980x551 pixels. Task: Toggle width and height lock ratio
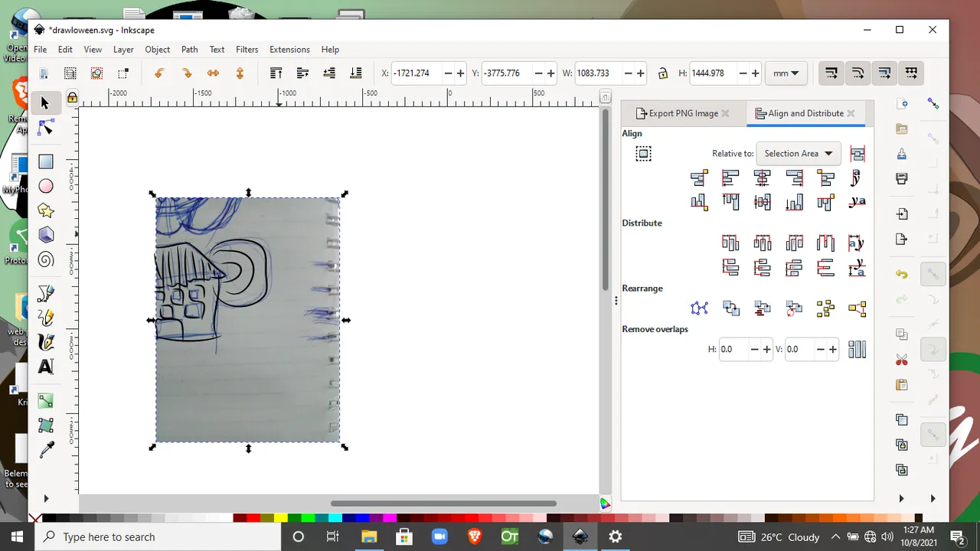[662, 73]
